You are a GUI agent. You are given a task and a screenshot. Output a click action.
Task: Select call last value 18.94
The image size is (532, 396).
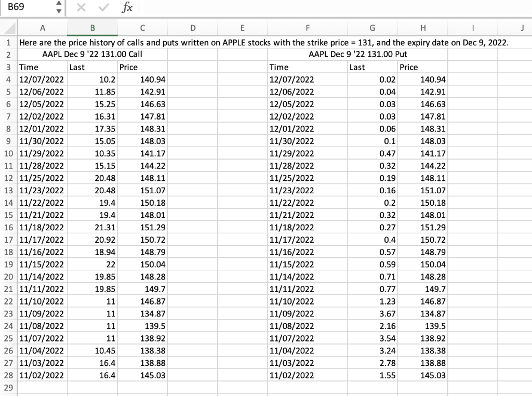pyautogui.click(x=92, y=252)
